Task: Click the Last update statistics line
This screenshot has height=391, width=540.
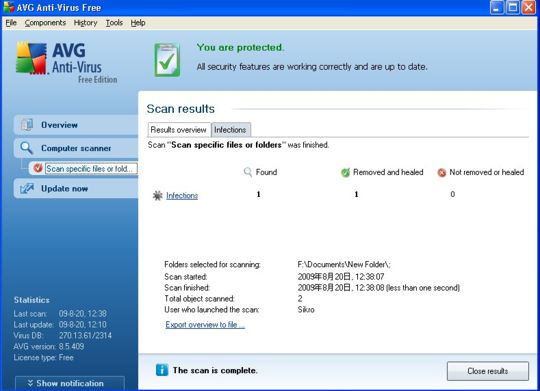Action: [60, 325]
